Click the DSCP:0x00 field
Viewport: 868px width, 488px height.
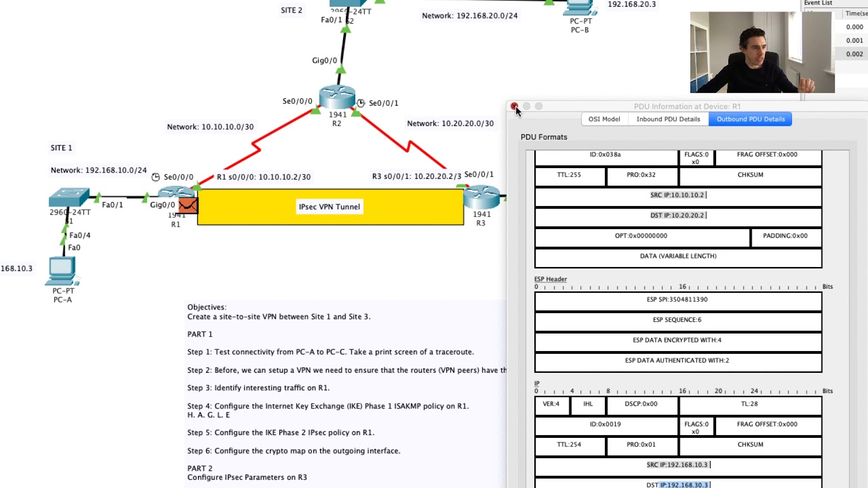click(x=642, y=404)
